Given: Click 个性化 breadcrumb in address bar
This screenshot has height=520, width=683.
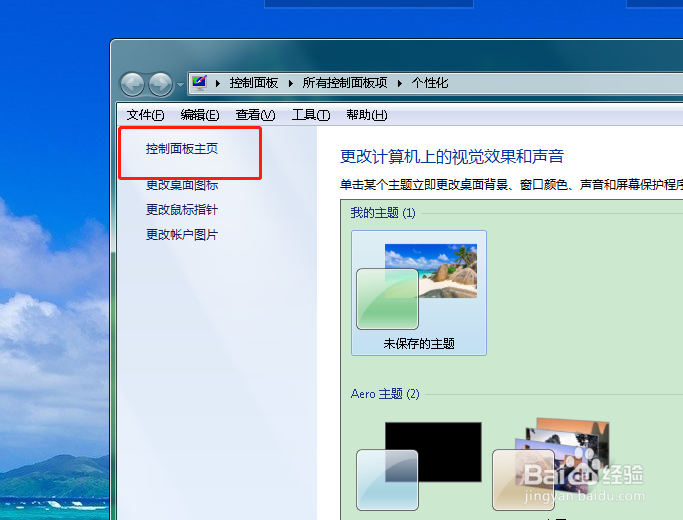Looking at the screenshot, I should click(429, 83).
